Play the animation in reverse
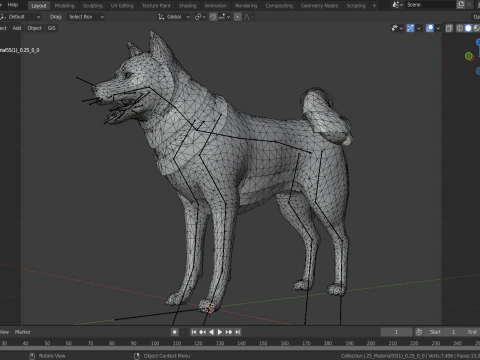Viewport: 480px width, 360px height. 211,332
